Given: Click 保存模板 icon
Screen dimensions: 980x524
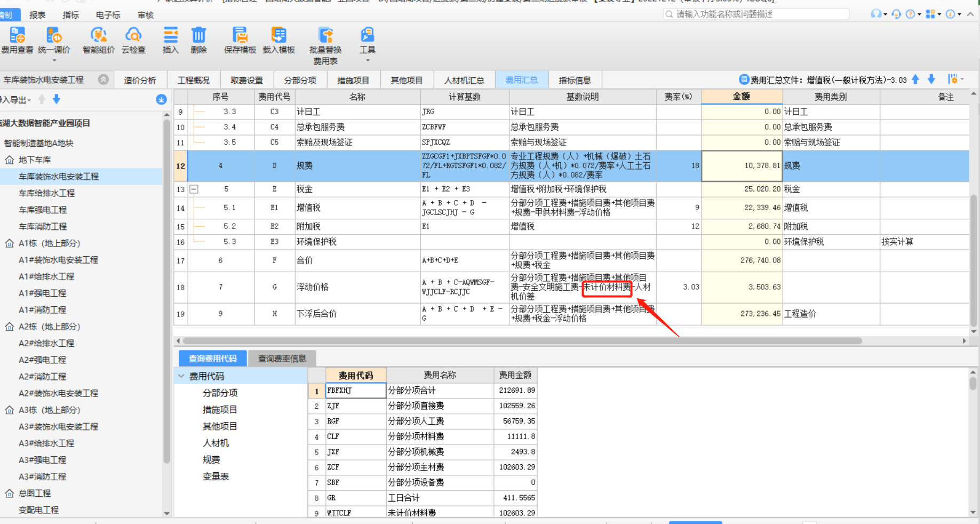Looking at the screenshot, I should click(x=240, y=35).
